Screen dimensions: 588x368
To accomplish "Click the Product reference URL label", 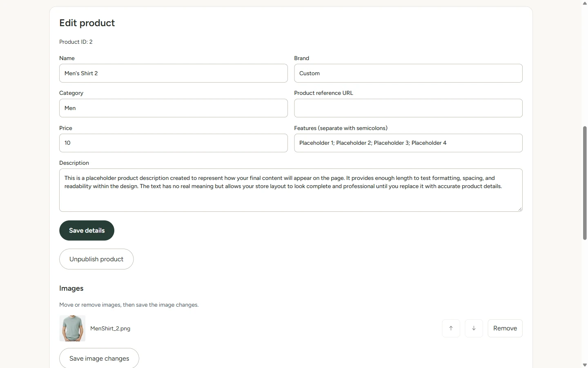I will [323, 93].
